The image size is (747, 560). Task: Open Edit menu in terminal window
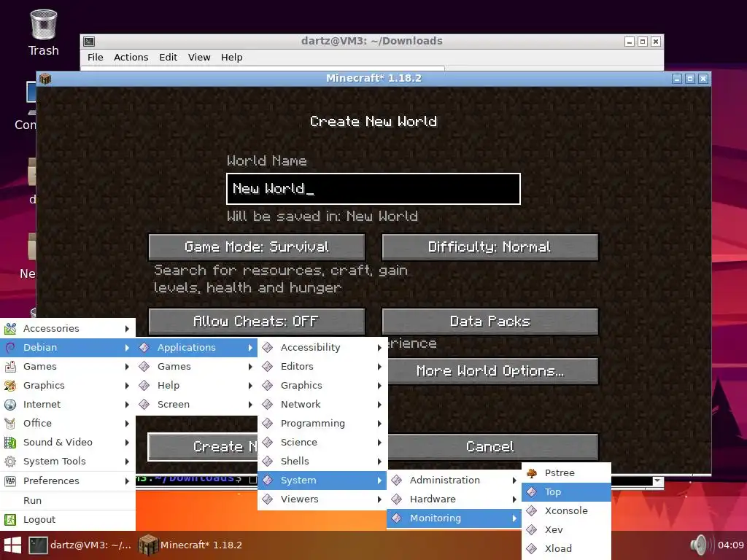[169, 57]
